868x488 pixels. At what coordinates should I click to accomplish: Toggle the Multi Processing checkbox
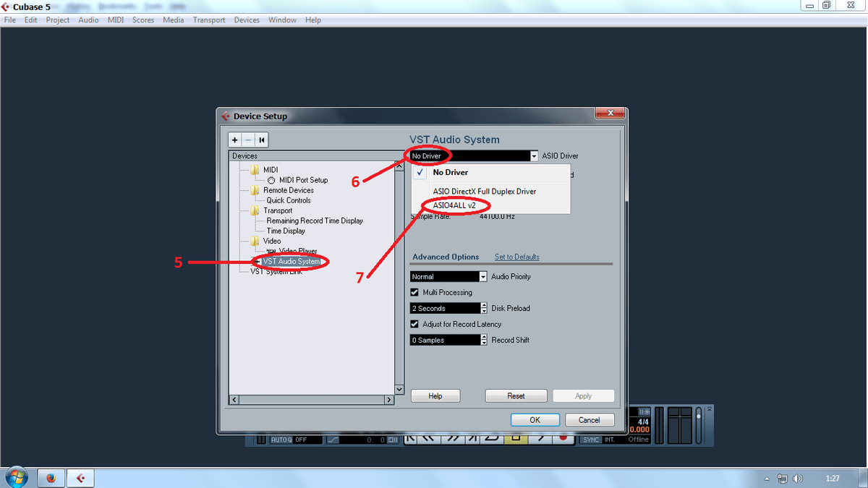pos(414,293)
